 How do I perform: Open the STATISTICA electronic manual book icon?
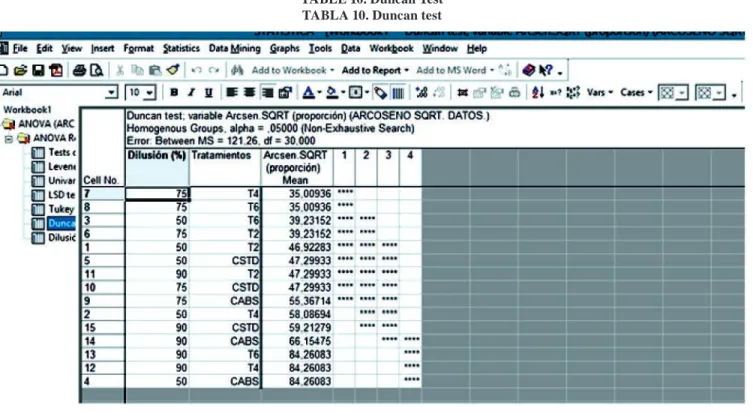click(x=529, y=71)
